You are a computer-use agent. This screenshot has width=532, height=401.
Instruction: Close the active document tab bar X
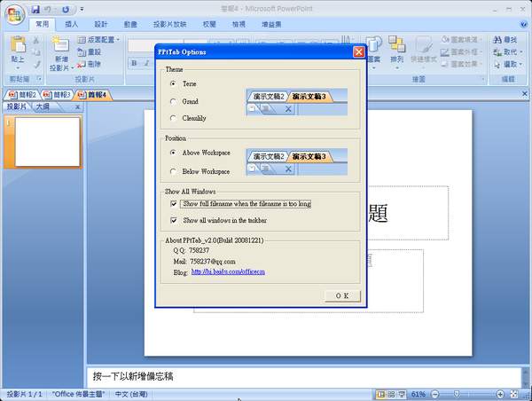pos(525,93)
